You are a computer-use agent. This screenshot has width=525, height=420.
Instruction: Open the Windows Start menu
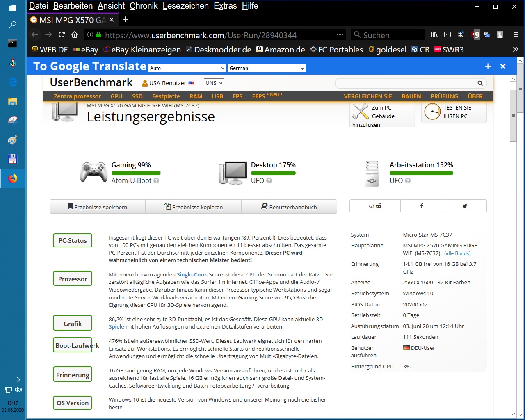click(x=13, y=8)
